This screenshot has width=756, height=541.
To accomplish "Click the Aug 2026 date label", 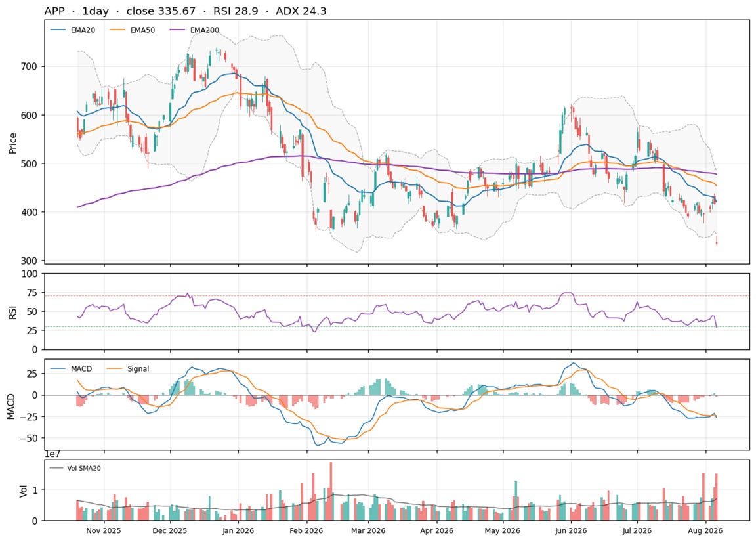I will (706, 531).
